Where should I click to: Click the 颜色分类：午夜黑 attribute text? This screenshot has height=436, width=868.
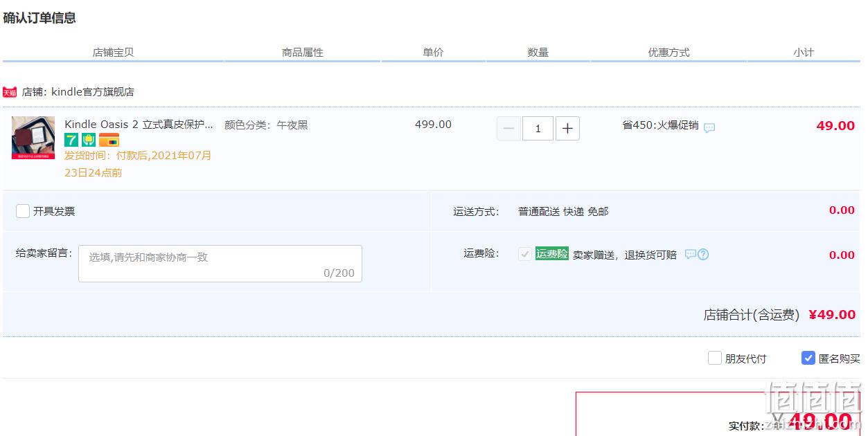pos(266,125)
